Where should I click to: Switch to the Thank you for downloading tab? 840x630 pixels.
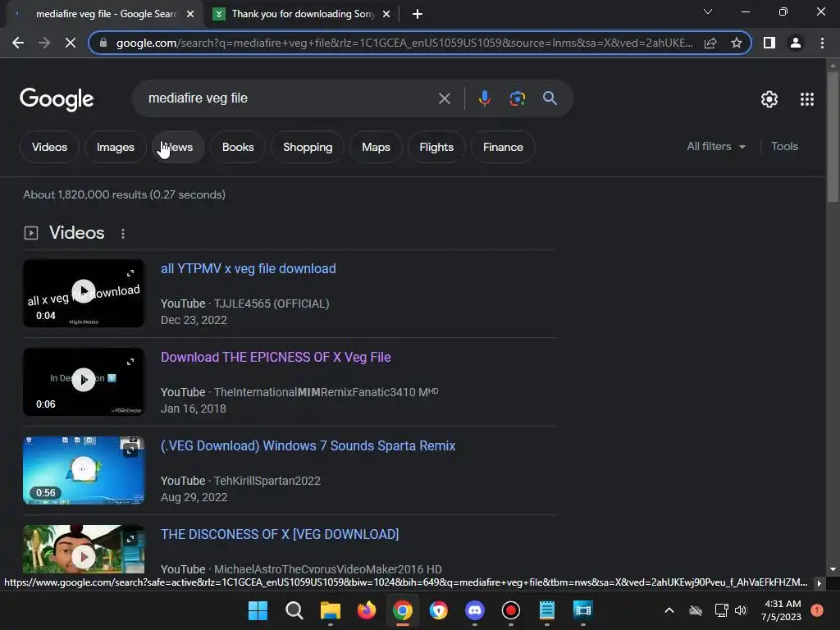point(303,14)
